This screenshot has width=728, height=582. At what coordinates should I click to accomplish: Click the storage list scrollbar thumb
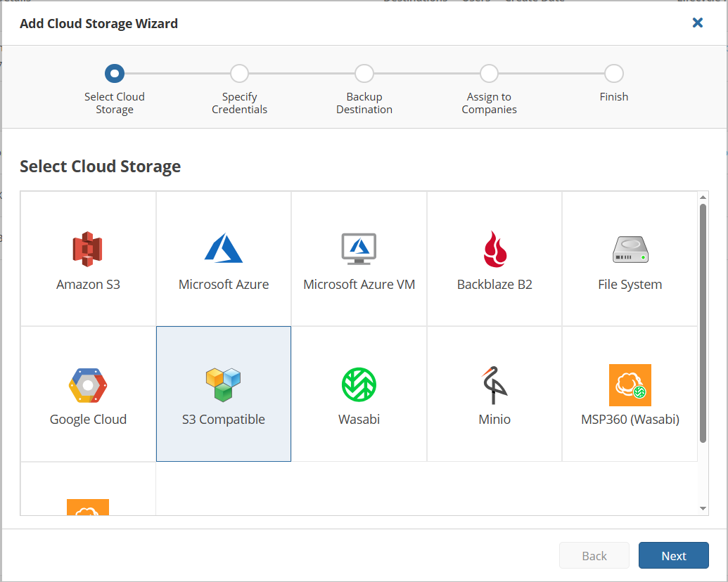point(703,323)
